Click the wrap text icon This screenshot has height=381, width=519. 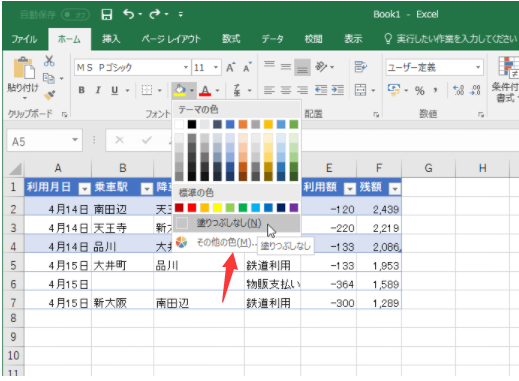point(361,67)
